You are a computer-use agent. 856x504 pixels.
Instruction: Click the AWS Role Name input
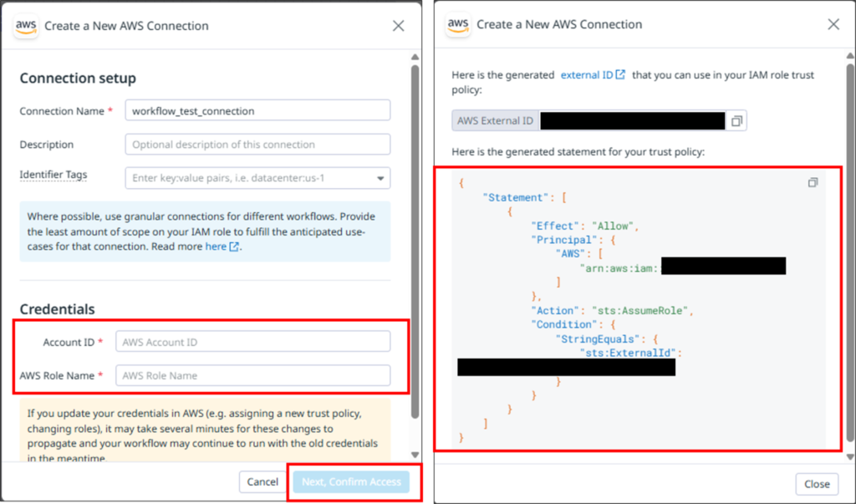[x=252, y=375]
